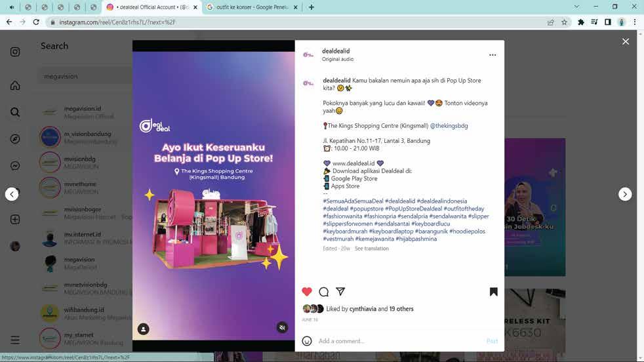Click Original audio under dealdealid
Screen dimensions: 644x362
pos(338,59)
